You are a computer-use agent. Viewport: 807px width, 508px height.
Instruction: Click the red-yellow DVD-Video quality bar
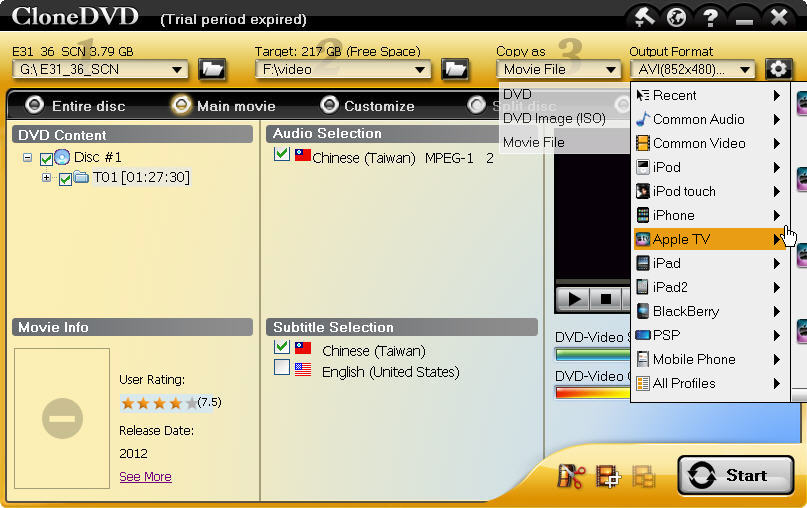click(x=593, y=393)
